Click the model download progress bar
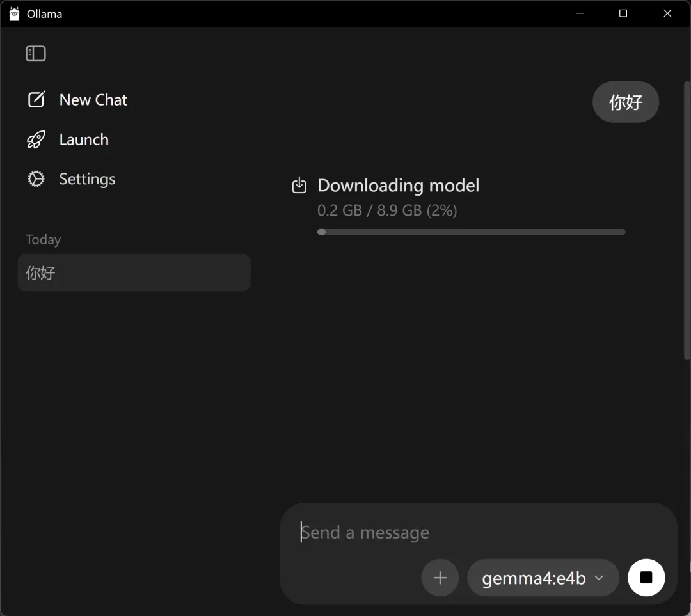This screenshot has height=616, width=691. coord(471,232)
